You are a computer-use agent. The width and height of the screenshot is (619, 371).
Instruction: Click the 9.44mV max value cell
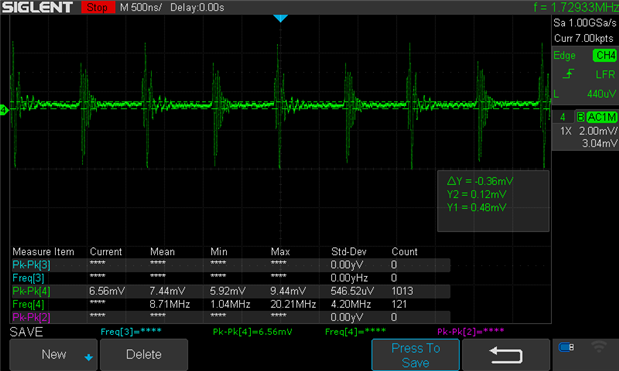288,291
